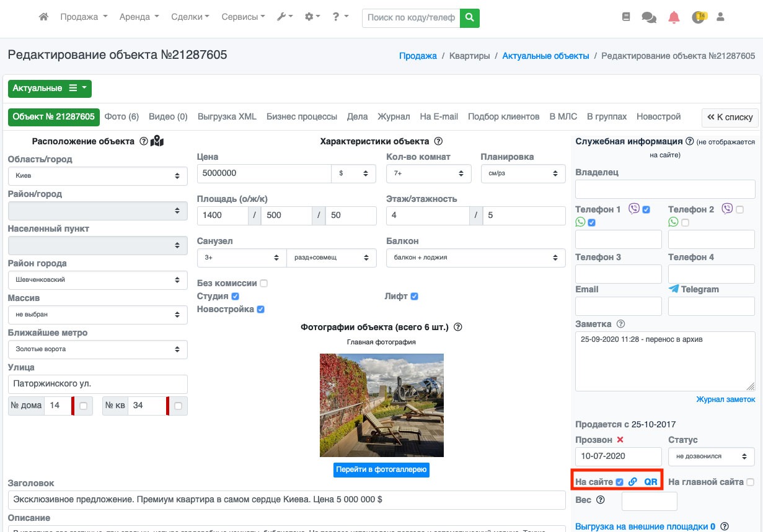Click the red X next to Прозвон

pyautogui.click(x=620, y=440)
